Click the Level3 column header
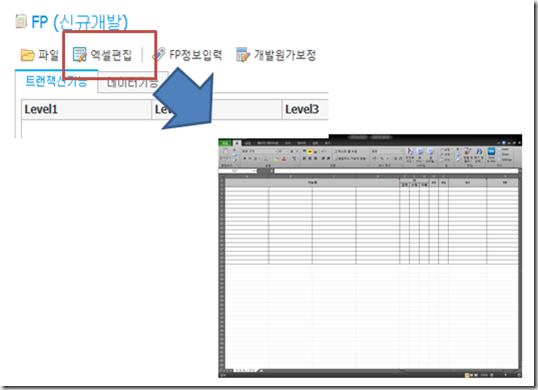 305,109
